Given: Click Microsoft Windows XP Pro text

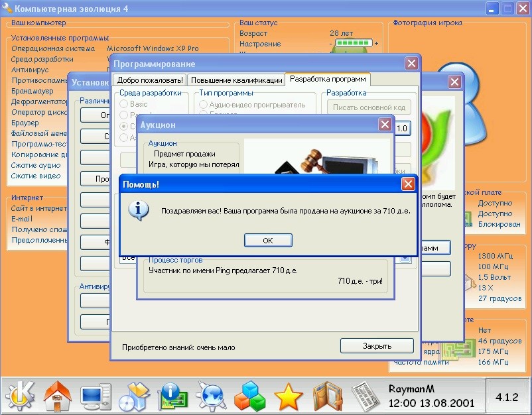Looking at the screenshot, I should pyautogui.click(x=153, y=48).
